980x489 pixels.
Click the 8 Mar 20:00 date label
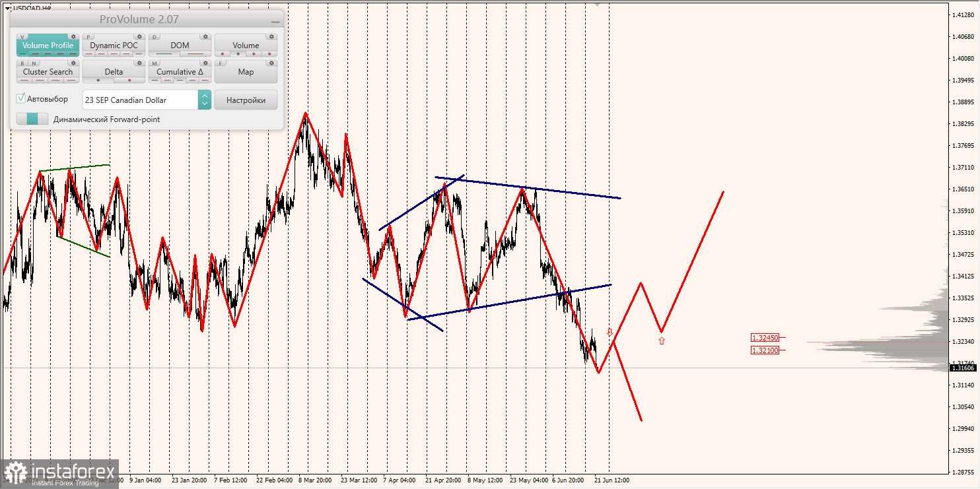[316, 480]
